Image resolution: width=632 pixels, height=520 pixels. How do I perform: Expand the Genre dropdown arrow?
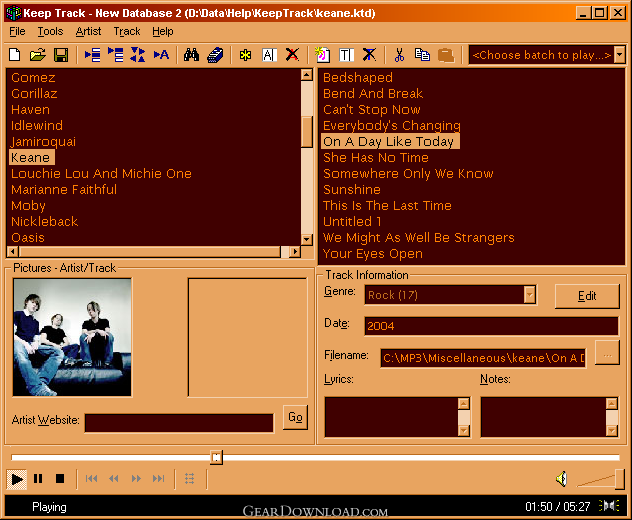(529, 295)
